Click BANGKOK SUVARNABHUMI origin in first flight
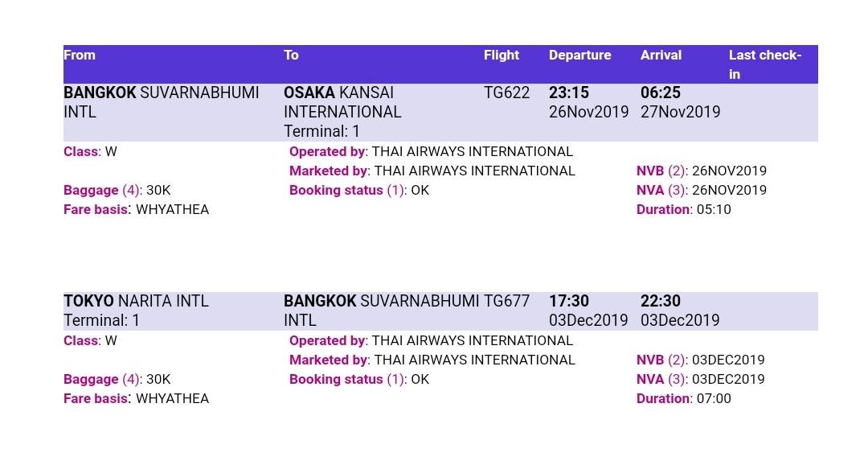Viewport: 868px width, 461px height. [161, 102]
